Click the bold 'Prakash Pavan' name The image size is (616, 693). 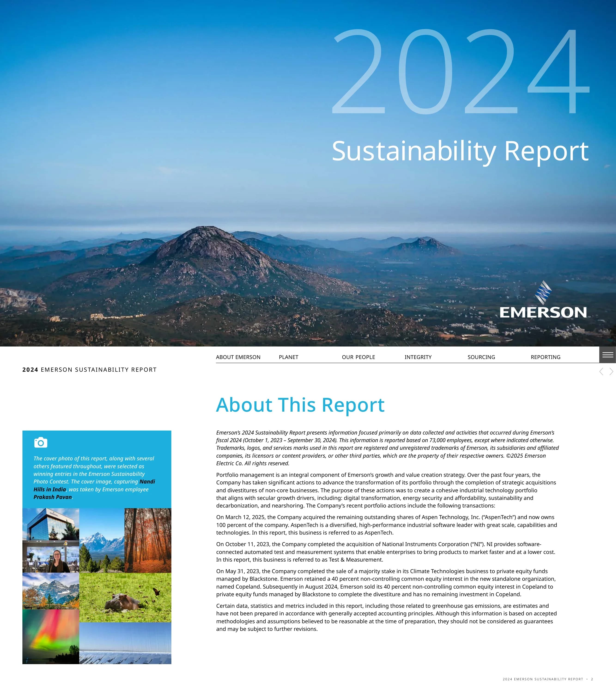(x=53, y=497)
